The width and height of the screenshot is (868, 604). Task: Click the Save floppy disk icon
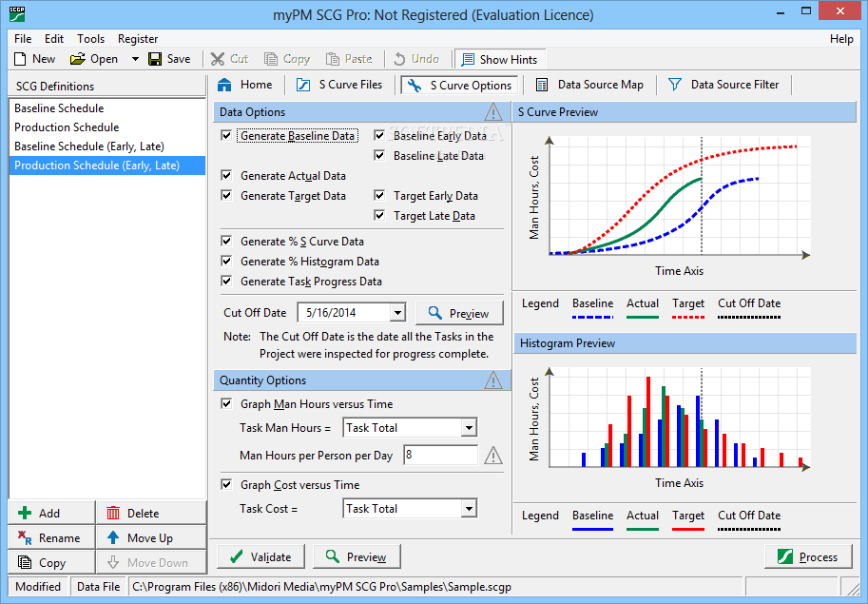(155, 59)
